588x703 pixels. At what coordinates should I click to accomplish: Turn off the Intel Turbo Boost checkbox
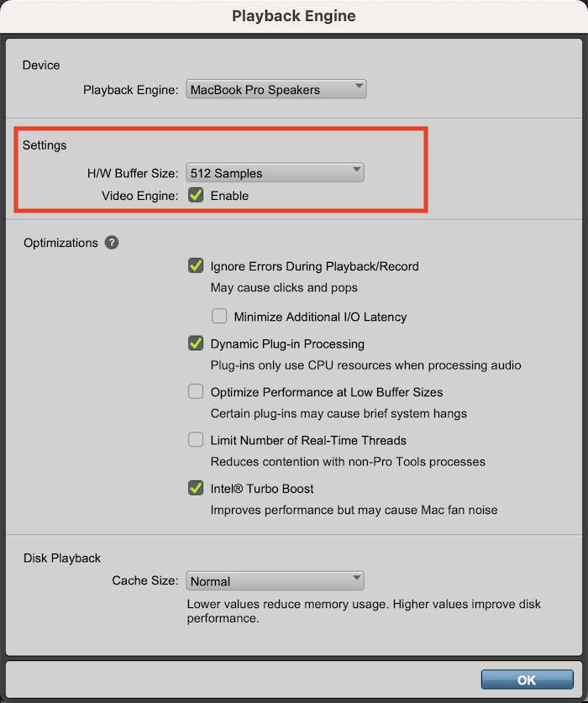click(x=196, y=488)
